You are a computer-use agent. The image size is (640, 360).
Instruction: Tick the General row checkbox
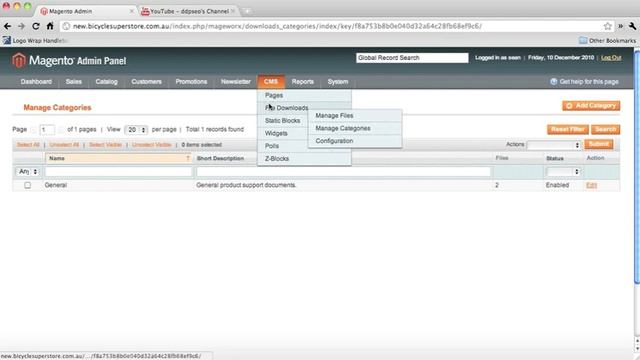pyautogui.click(x=27, y=185)
